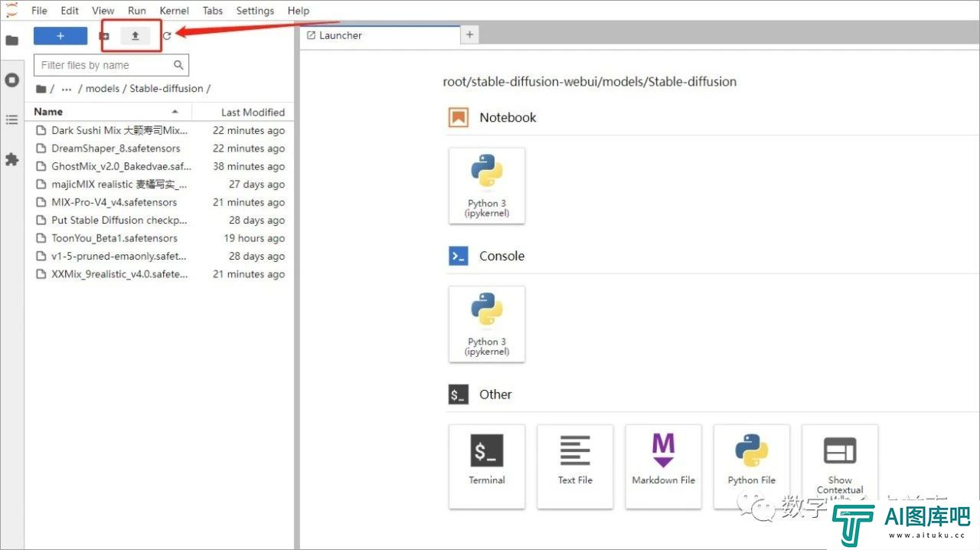Screen dimensions: 980x550
Task: Refresh the file browser list
Action: tap(167, 36)
